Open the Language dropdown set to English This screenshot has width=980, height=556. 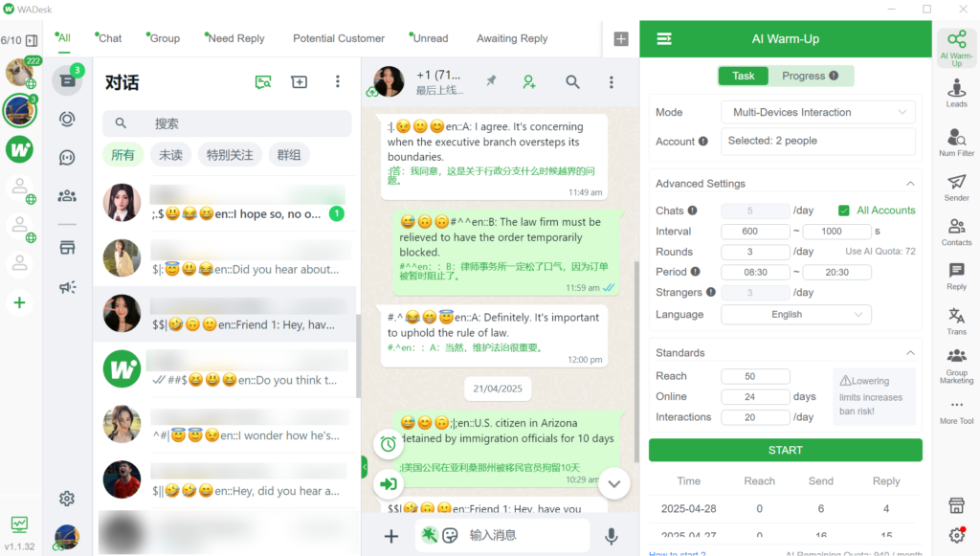795,314
